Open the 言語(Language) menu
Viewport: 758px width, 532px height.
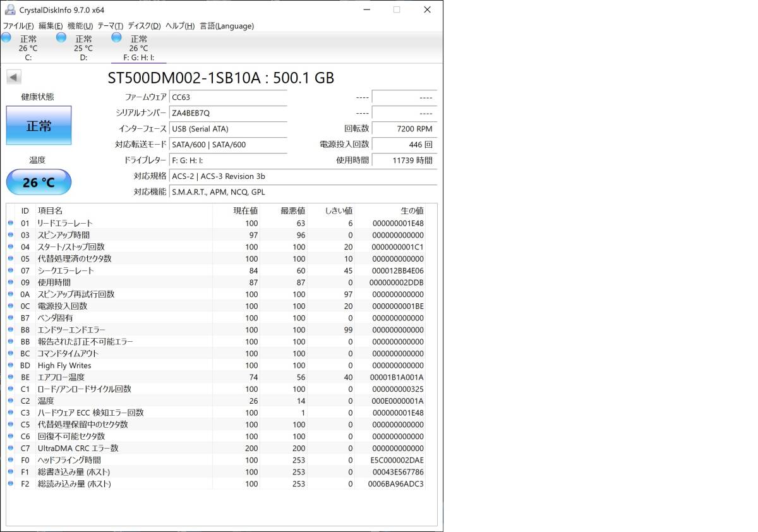point(227,26)
